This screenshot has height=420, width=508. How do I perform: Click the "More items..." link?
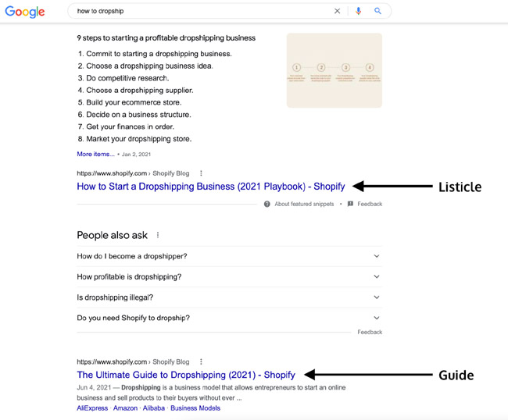point(95,154)
